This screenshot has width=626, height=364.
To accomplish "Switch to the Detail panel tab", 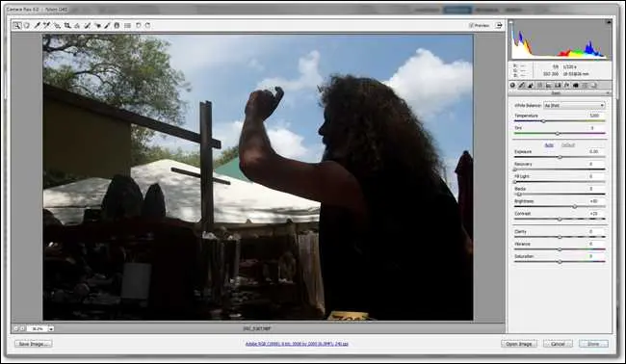I will (531, 86).
